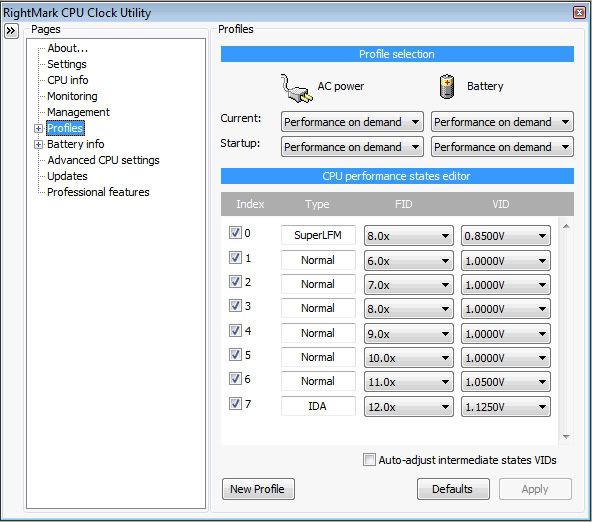Open Advanced CPU settings page
The height and width of the screenshot is (522, 592).
103,160
